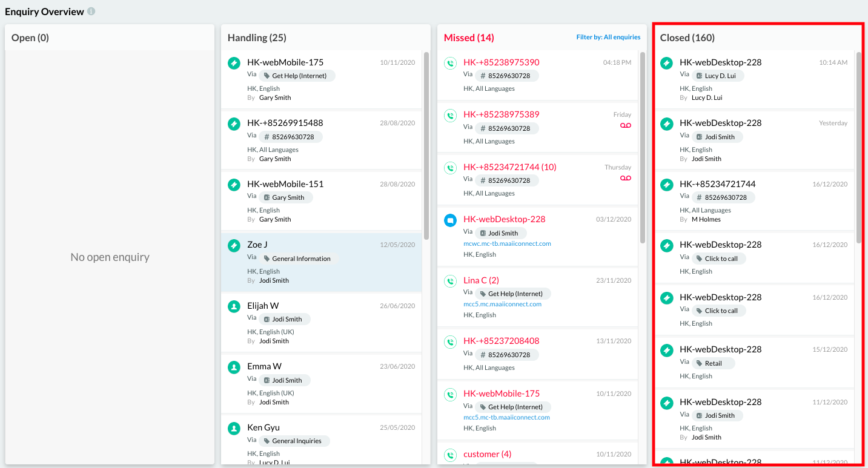Click the info icon beside Enquiry Overview
The width and height of the screenshot is (868, 468).
pyautogui.click(x=91, y=12)
